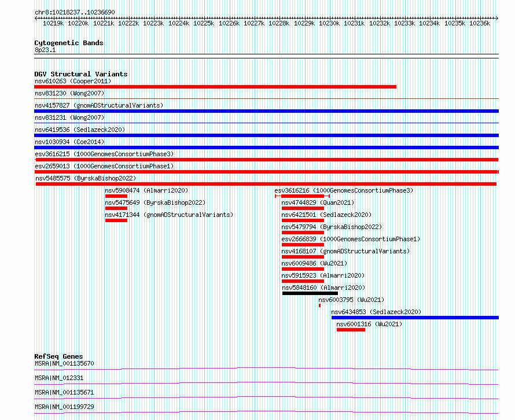515x420 pixels.
Task: Click the 10228k ruler tick label
Action: click(279, 23)
